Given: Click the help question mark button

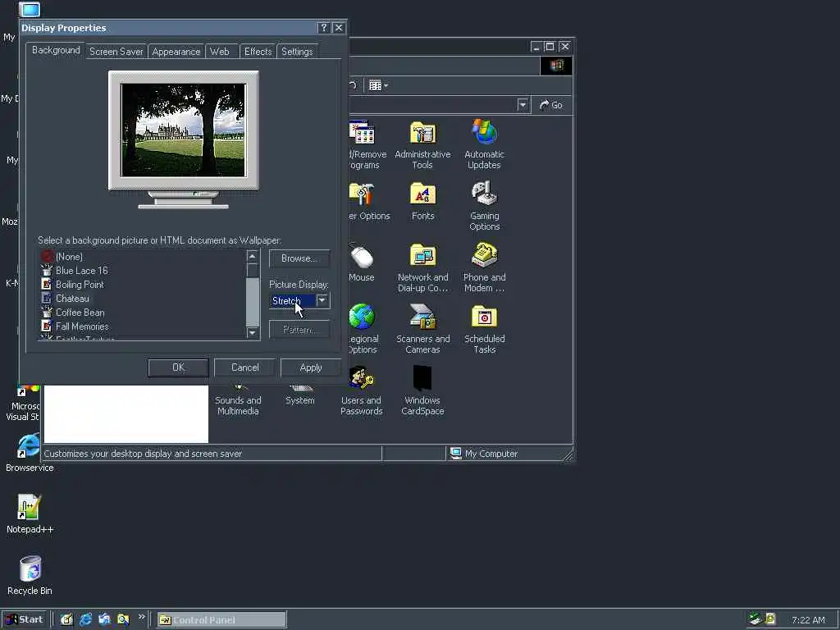Looking at the screenshot, I should [323, 28].
